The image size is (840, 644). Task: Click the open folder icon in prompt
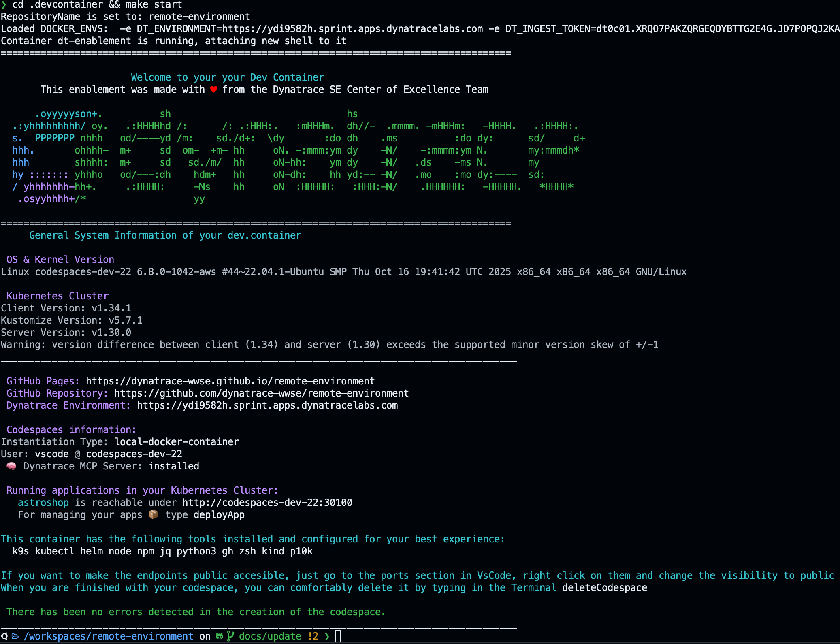click(15, 636)
